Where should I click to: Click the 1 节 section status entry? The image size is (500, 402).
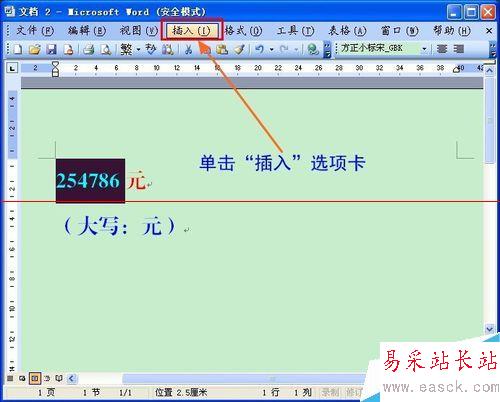pyautogui.click(x=91, y=392)
